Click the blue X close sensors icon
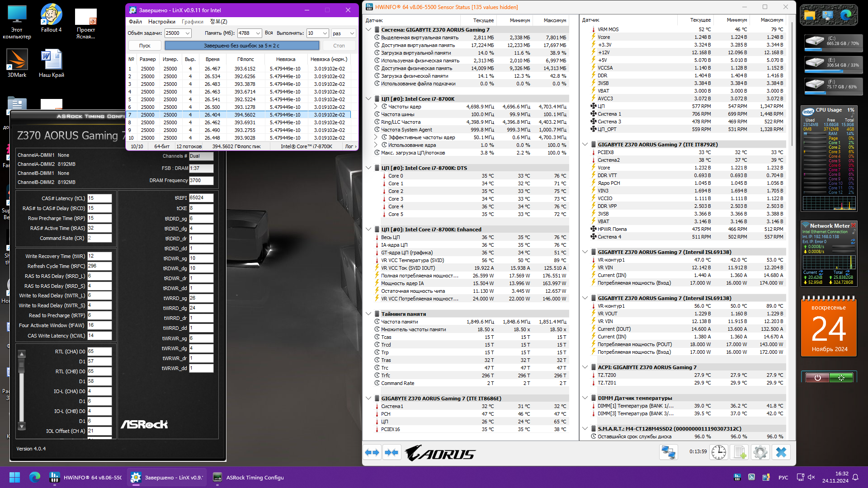Screen dimensions: 868x488 point(781,452)
